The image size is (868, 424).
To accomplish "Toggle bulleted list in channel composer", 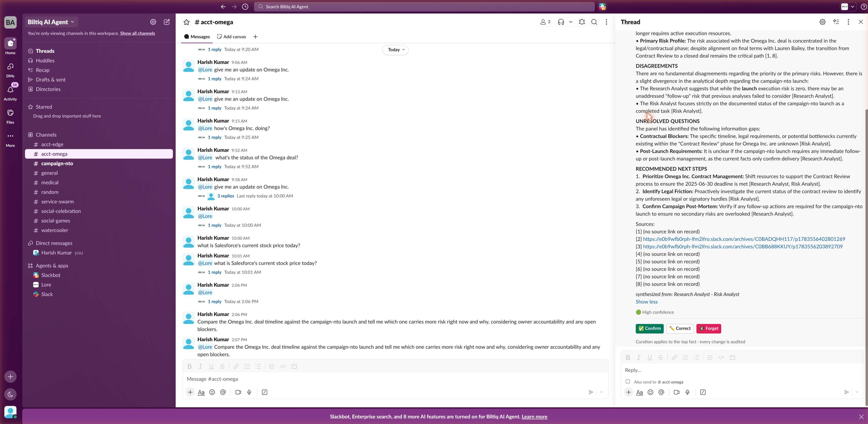I will click(258, 366).
